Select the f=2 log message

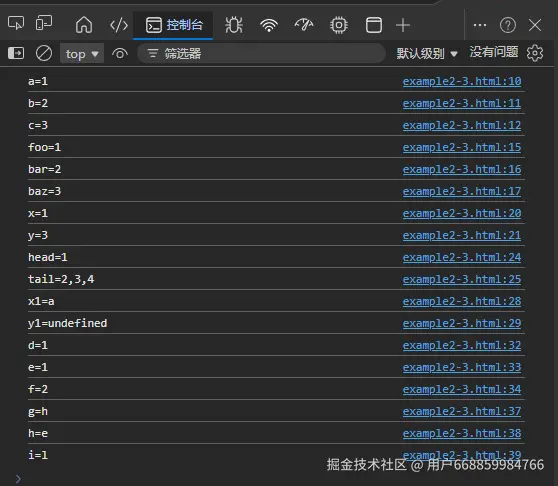click(38, 390)
